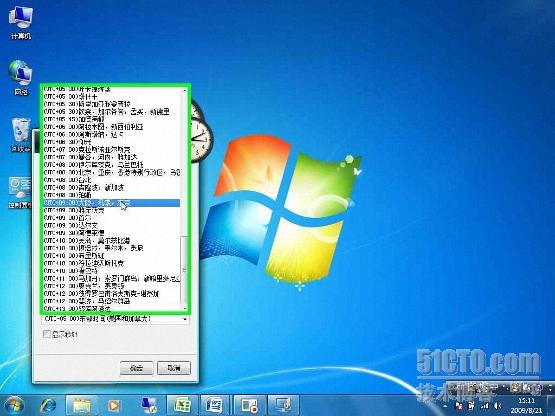Screen dimensions: 555x416
Task: Select (UTC+05:45) 加德满都 time zone
Action: [112, 119]
